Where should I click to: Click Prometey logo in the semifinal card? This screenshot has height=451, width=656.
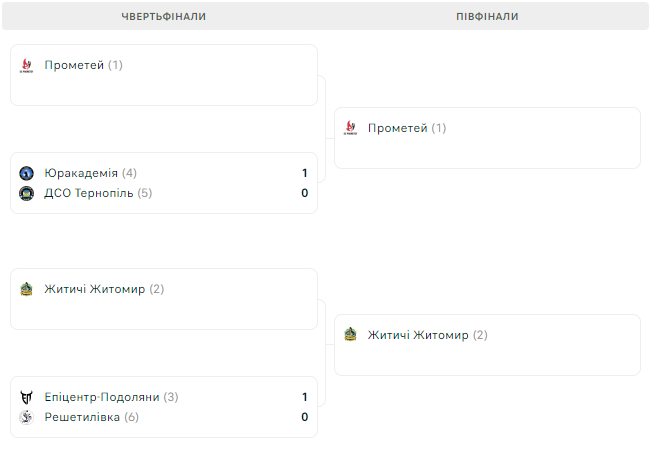pyautogui.click(x=350, y=129)
